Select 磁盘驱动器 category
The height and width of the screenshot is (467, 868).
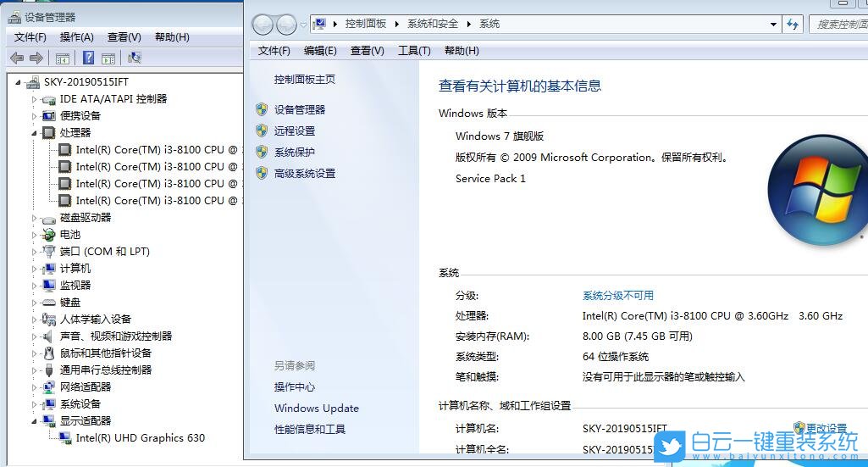tap(86, 218)
